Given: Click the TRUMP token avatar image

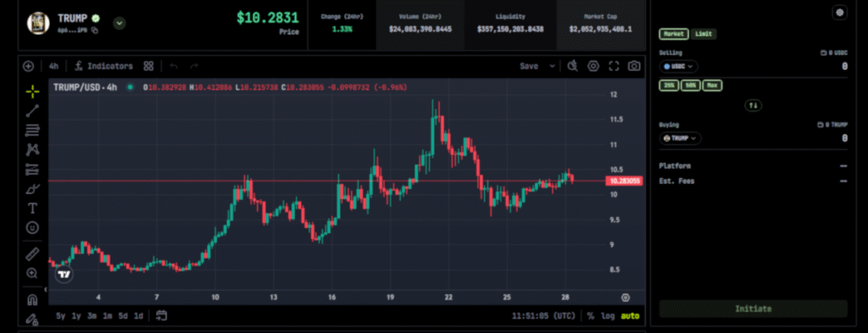Looking at the screenshot, I should pos(39,23).
